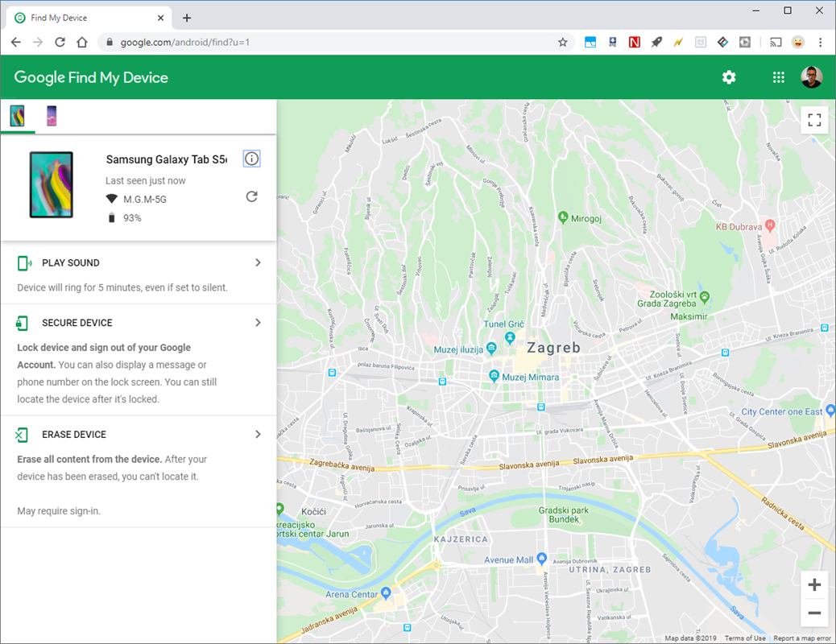Expand PLAY SOUND chevron arrow
Image resolution: width=836 pixels, height=644 pixels.
click(258, 262)
